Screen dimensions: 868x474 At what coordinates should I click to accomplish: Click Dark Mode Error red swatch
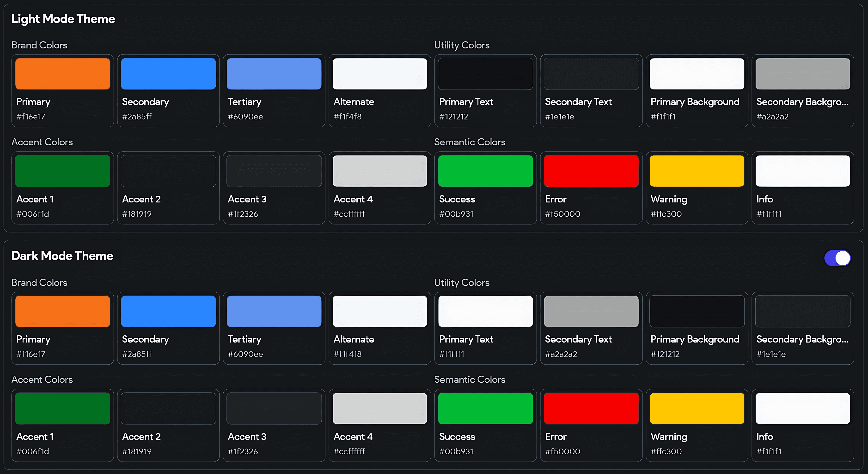pyautogui.click(x=591, y=408)
